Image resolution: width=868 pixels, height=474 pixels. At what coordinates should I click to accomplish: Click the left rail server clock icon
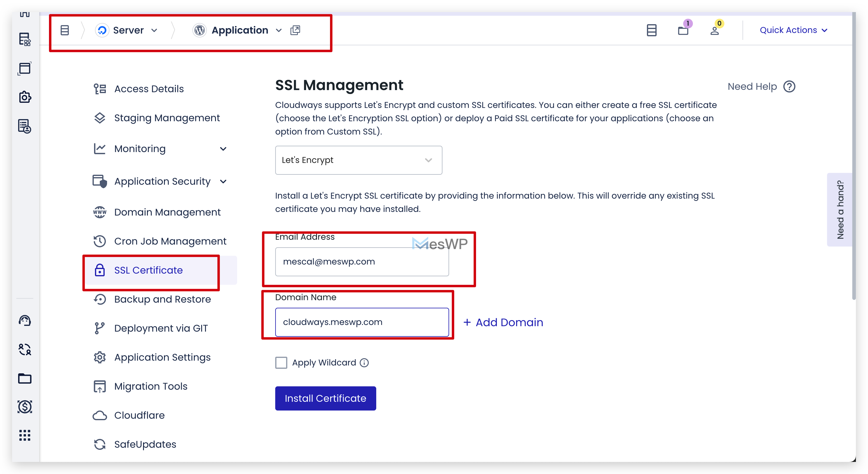tap(24, 126)
